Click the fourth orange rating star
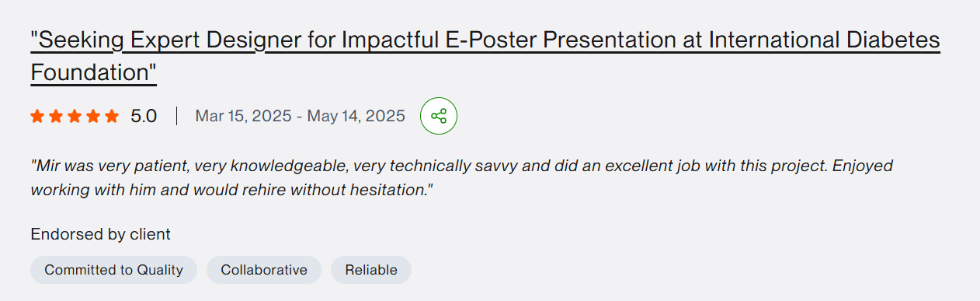The height and width of the screenshot is (301, 980). (x=93, y=117)
